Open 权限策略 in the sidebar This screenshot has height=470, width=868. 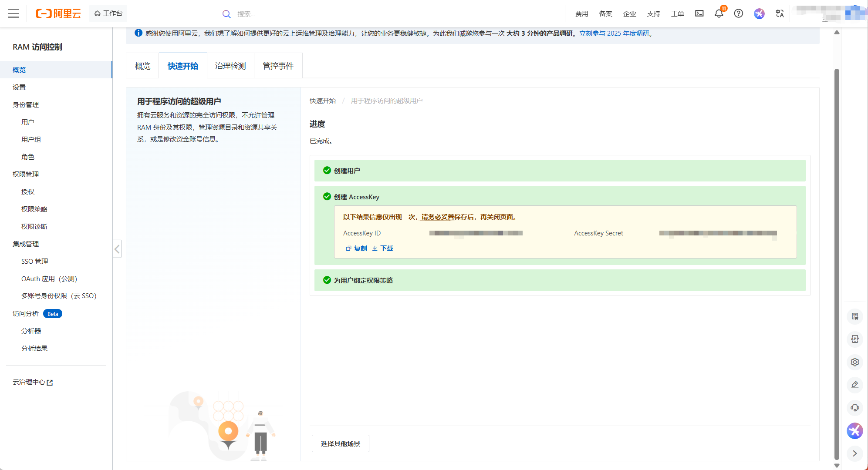click(34, 209)
